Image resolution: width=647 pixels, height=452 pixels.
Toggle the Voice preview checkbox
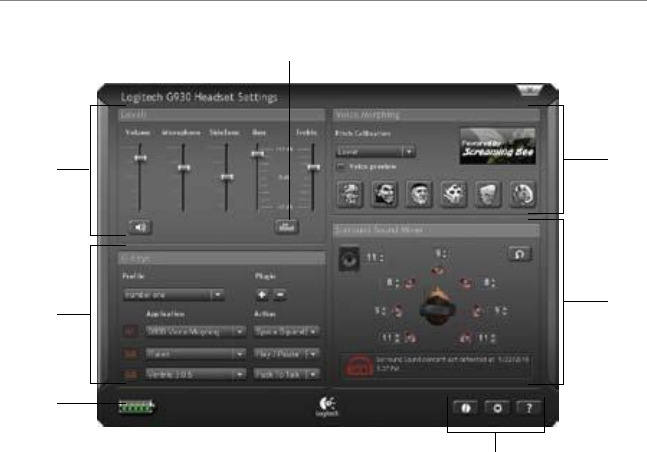point(341,167)
